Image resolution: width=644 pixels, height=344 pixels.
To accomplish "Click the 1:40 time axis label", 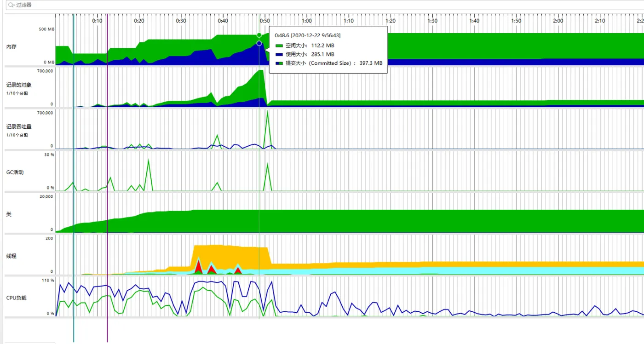I will 474,21.
